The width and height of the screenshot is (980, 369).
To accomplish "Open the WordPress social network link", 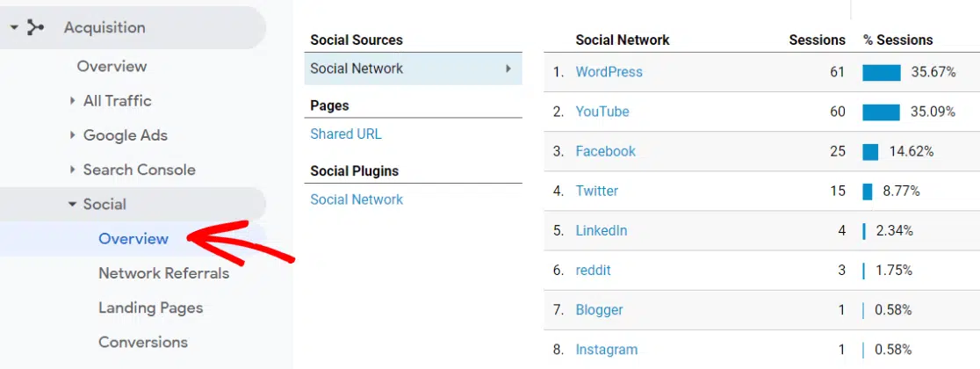I will point(609,72).
